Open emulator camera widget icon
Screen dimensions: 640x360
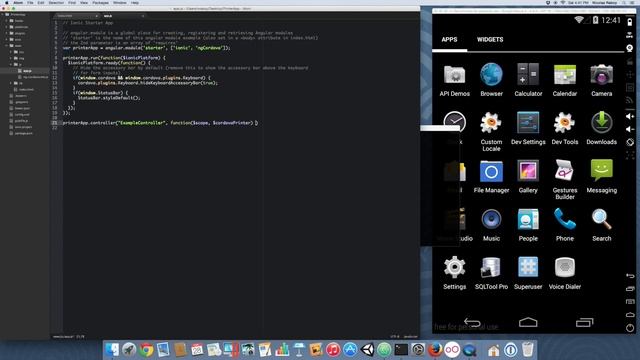630,48
